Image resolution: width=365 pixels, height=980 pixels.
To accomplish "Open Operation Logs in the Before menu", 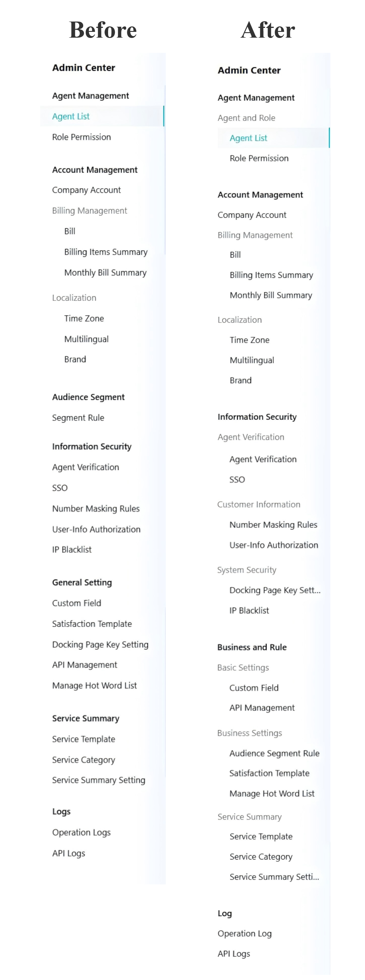I will pyautogui.click(x=81, y=832).
